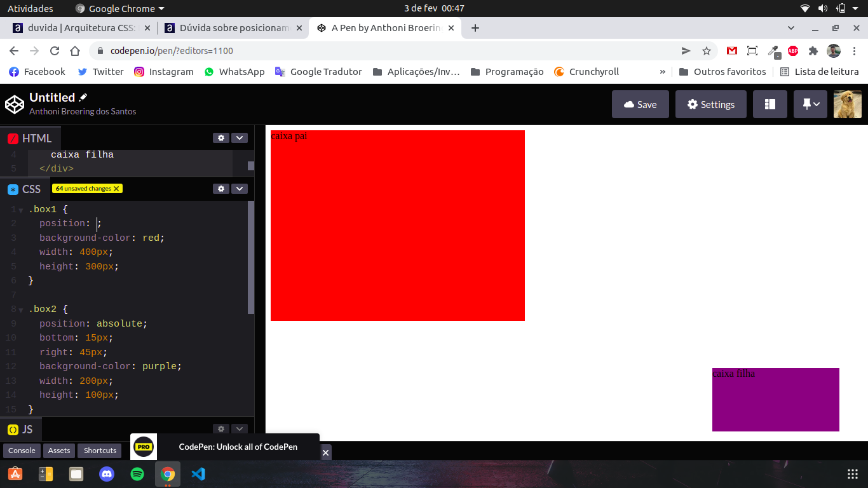Image resolution: width=868 pixels, height=488 pixels.
Task: Open Google Chrome app menu
Action: tap(119, 8)
